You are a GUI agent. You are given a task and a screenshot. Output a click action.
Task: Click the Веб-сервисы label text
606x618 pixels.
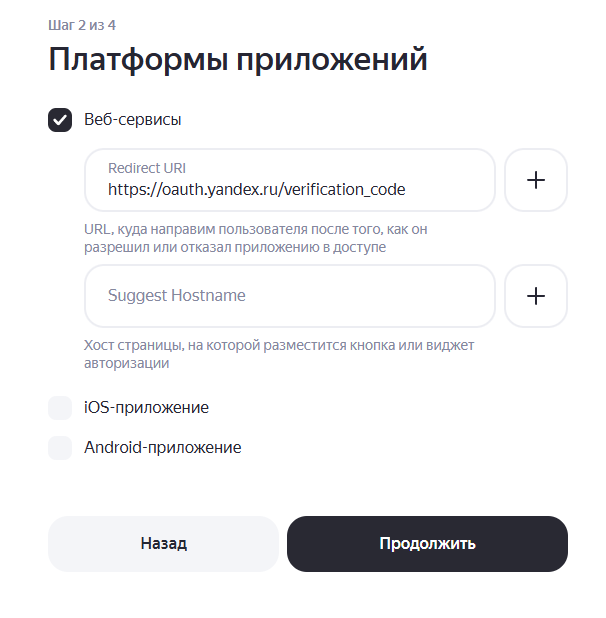(132, 120)
